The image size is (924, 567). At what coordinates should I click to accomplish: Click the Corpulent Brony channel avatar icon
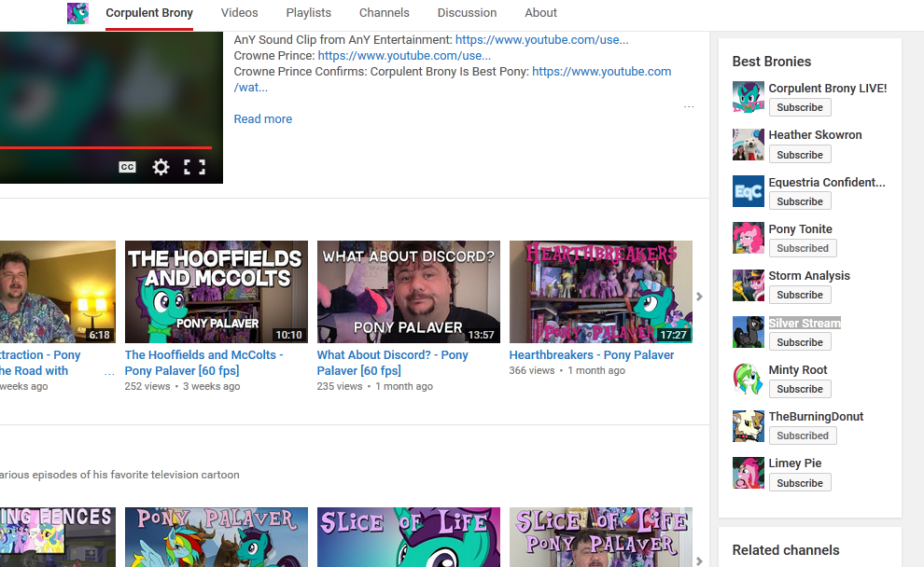[x=77, y=13]
